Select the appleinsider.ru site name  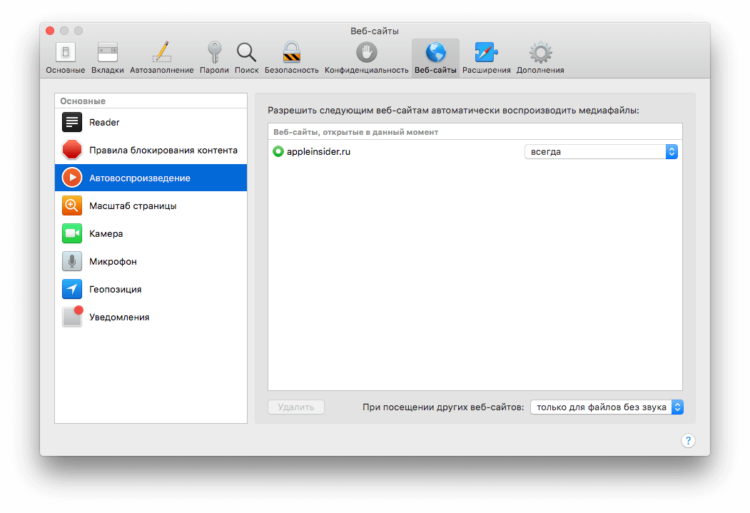click(x=319, y=152)
